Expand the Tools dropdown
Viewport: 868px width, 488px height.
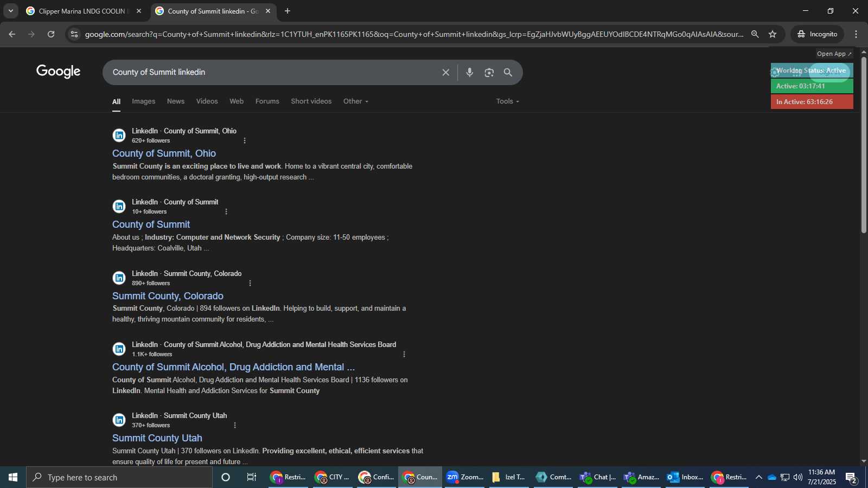click(x=508, y=101)
